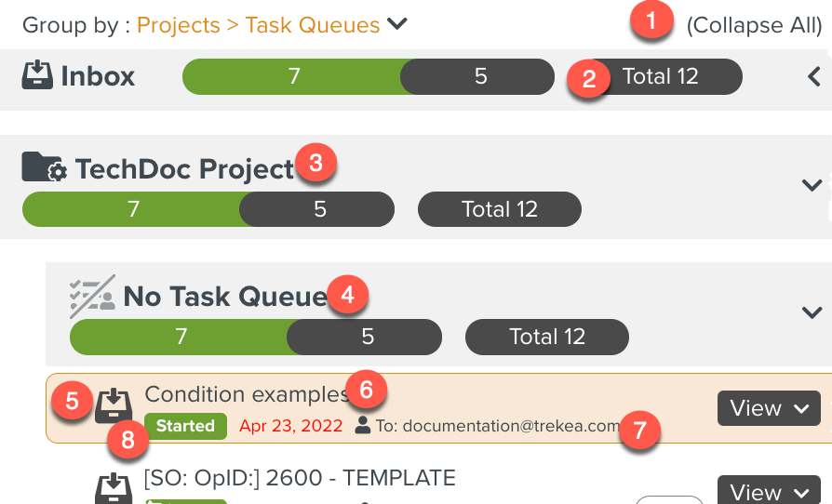Viewport: 832px width, 504px height.
Task: Expand the collapsed Inbox section arrow
Action: click(813, 78)
